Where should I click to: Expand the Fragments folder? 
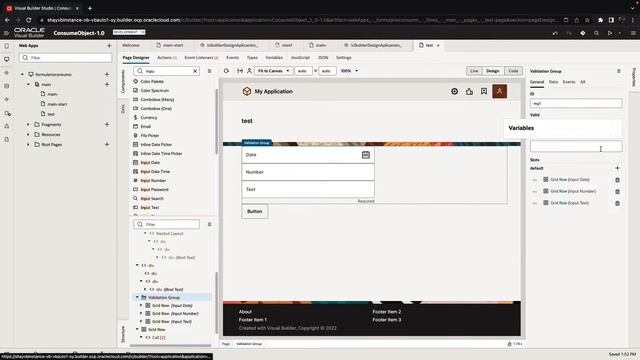[x=28, y=124]
